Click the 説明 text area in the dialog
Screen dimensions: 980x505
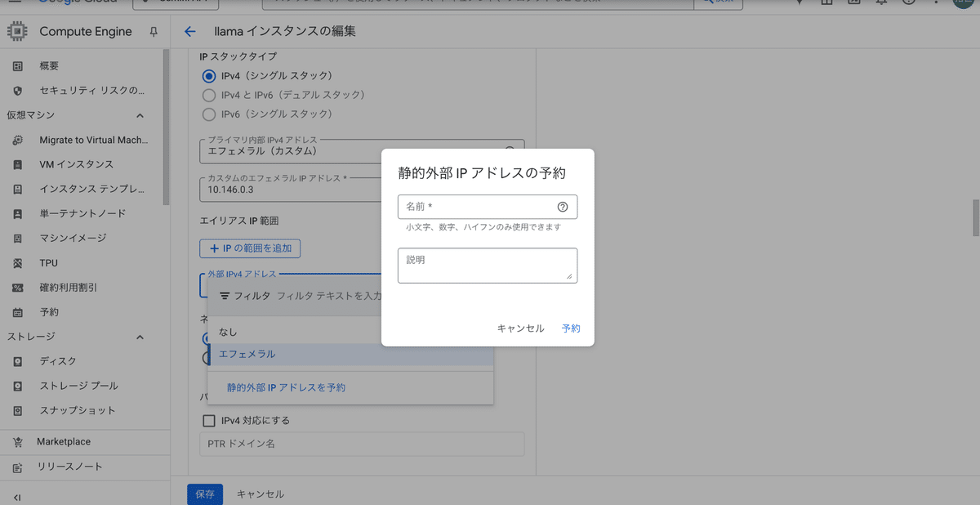click(x=488, y=265)
